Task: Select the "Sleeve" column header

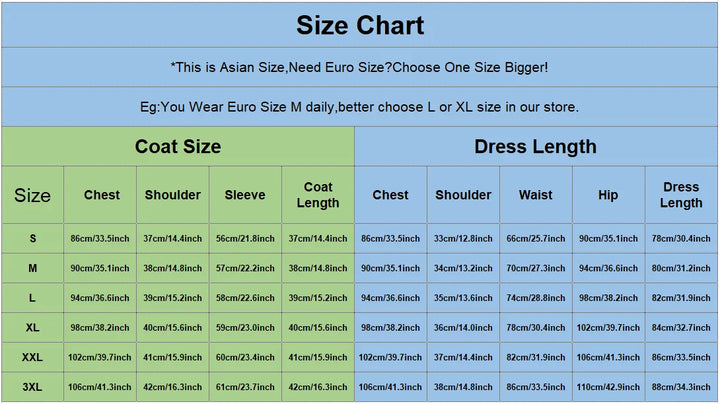Action: click(x=245, y=195)
